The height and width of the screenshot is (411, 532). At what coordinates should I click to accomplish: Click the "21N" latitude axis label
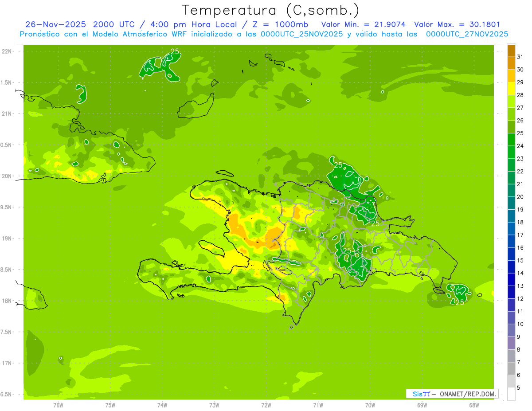[x=7, y=114]
